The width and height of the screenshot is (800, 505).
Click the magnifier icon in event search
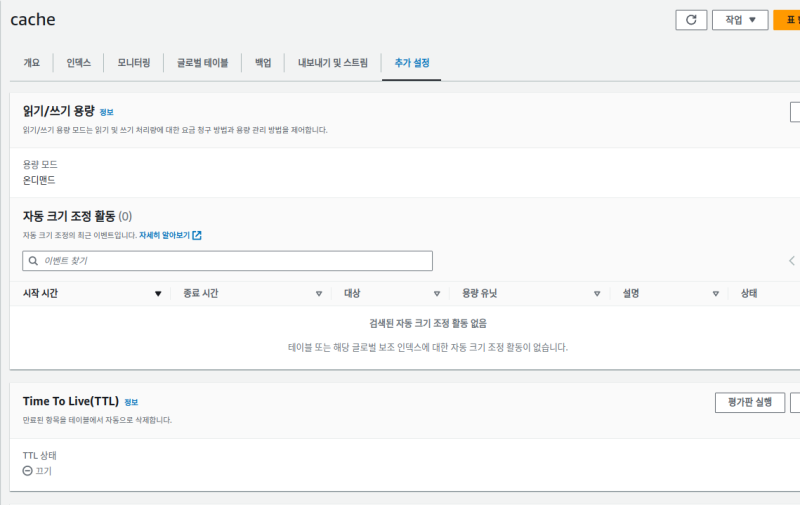click(x=33, y=260)
